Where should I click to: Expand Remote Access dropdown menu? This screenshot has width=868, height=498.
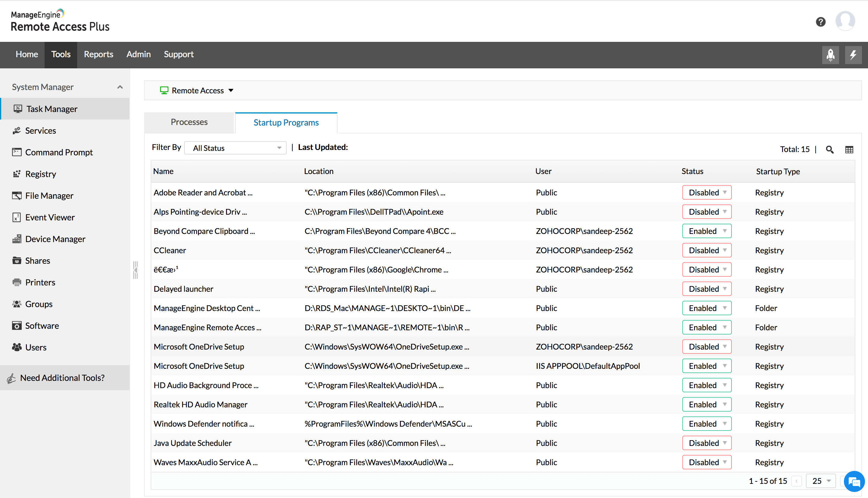(x=231, y=91)
